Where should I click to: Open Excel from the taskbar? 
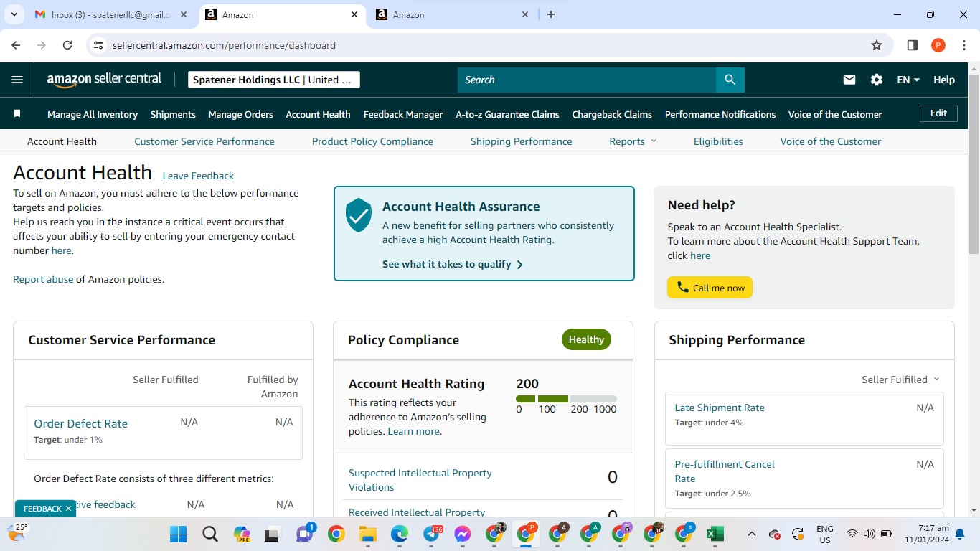click(715, 534)
